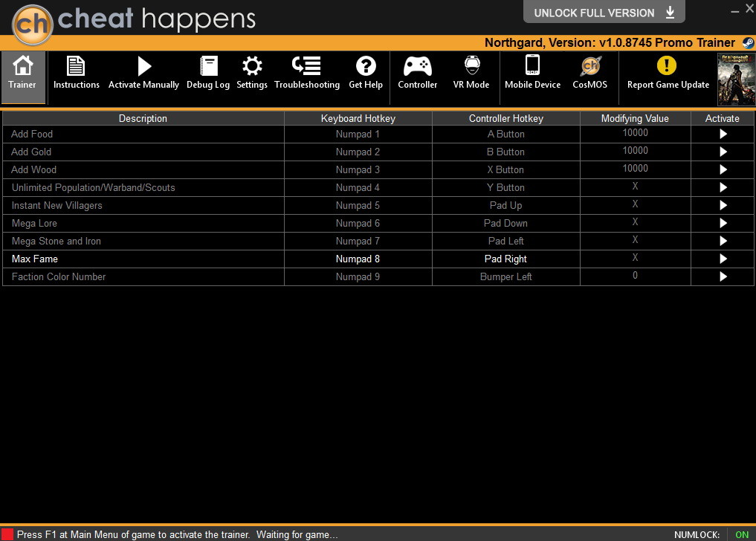756x541 pixels.
Task: Click the Bumper Left controller hotkey cell
Action: [505, 276]
